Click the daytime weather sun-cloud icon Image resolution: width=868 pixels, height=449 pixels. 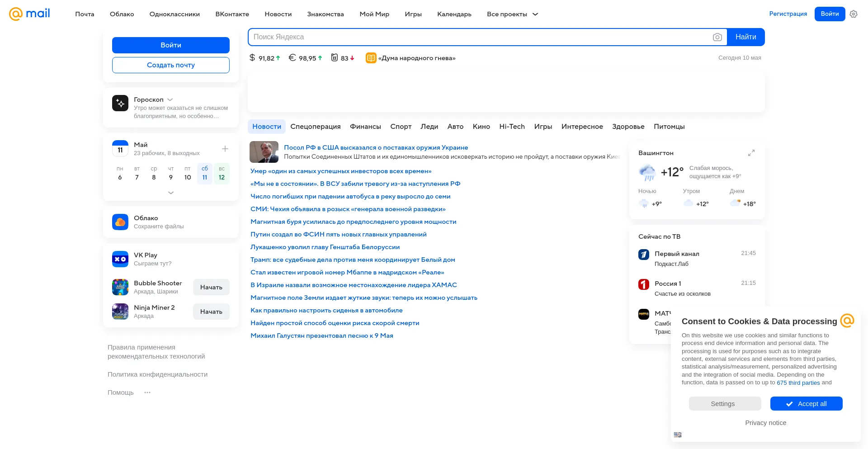pos(736,203)
